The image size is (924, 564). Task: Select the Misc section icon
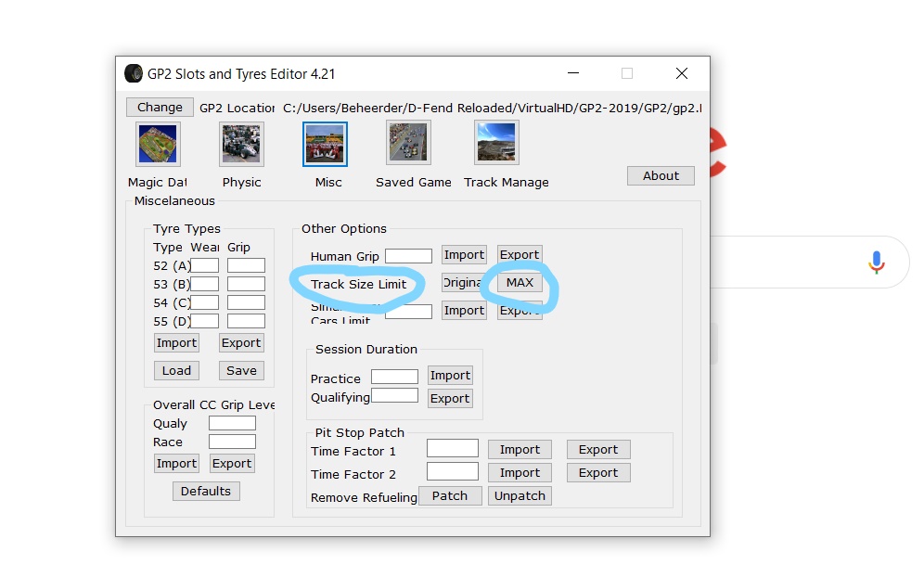[325, 144]
